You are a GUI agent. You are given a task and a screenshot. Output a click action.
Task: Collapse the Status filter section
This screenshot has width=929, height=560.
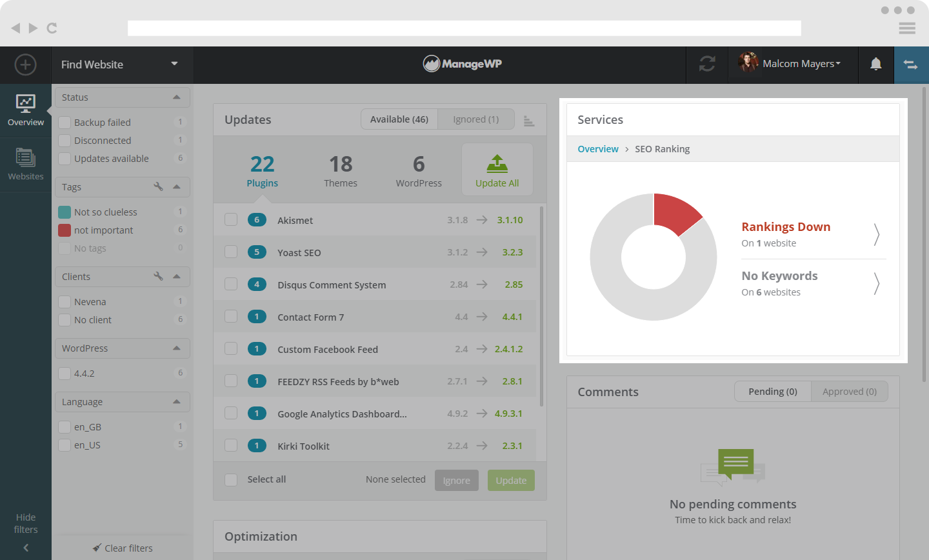click(x=176, y=97)
